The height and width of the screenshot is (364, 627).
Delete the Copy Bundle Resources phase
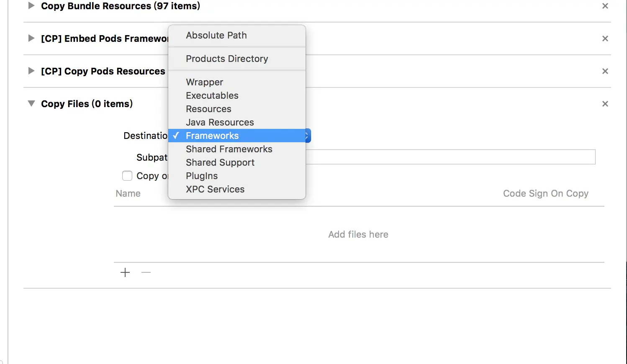tap(605, 6)
